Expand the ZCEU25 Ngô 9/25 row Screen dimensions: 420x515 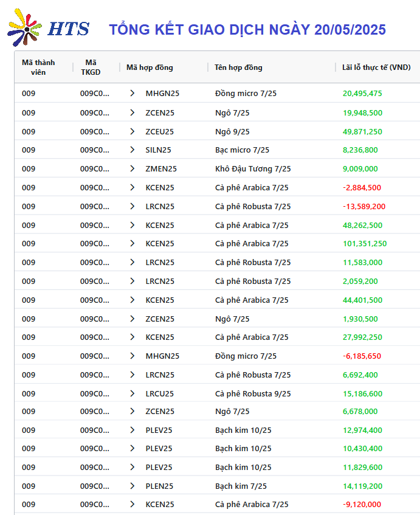(132, 131)
